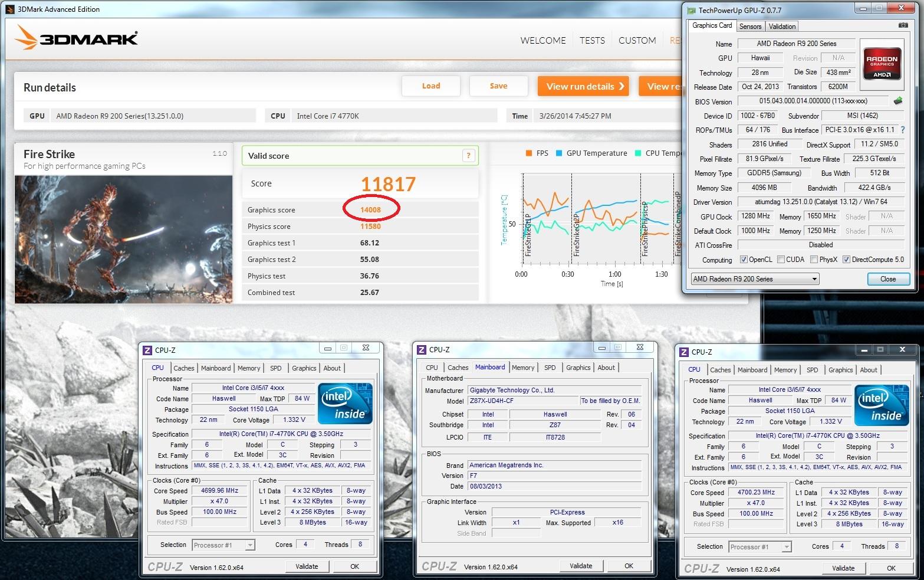The height and width of the screenshot is (580, 924).
Task: Click the Intel Core i7 4770K CPU field
Action: [394, 116]
